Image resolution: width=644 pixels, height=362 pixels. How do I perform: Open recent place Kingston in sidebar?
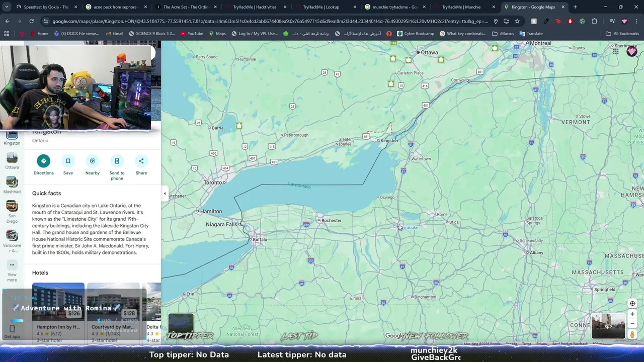(x=12, y=137)
